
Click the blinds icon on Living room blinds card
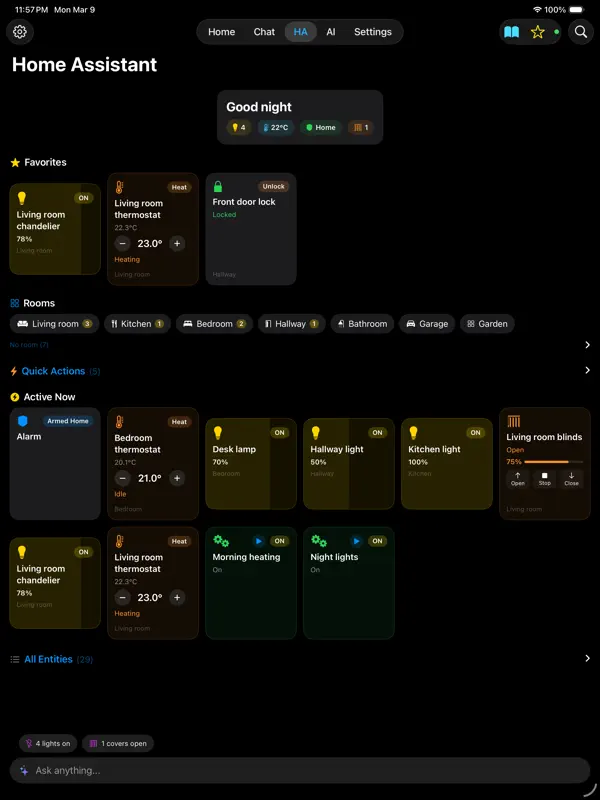click(x=513, y=421)
